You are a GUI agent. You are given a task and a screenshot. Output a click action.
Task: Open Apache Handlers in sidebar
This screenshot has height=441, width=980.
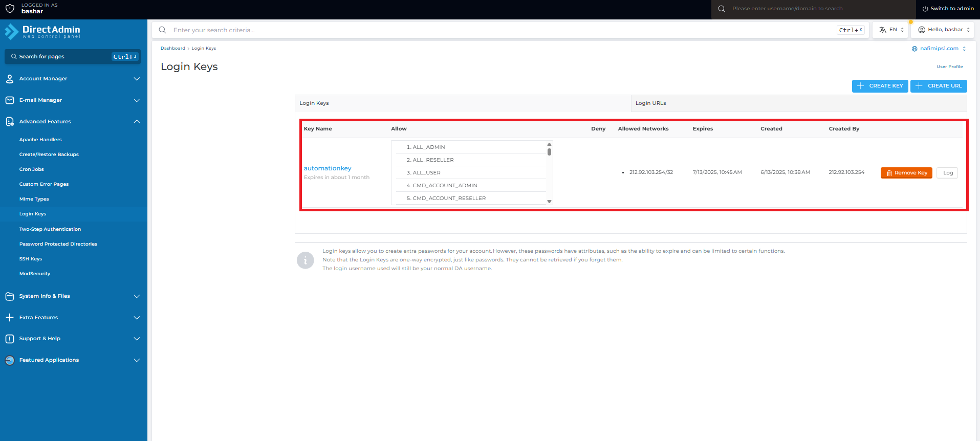[x=40, y=140]
